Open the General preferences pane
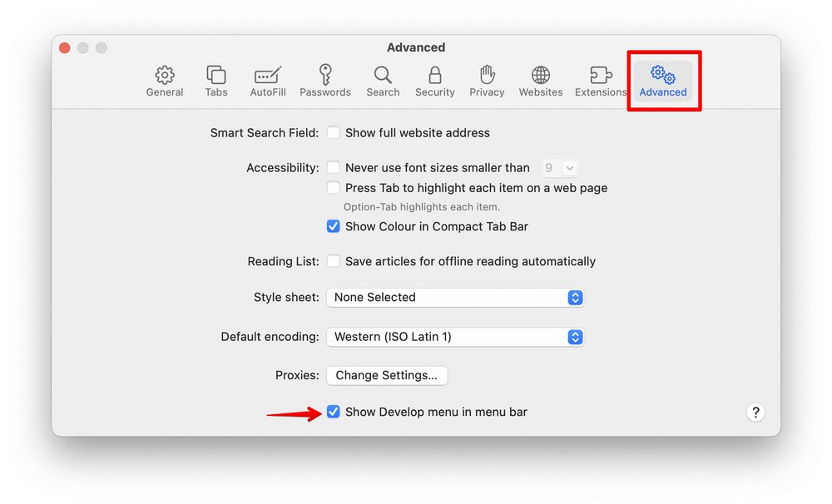 tap(165, 82)
